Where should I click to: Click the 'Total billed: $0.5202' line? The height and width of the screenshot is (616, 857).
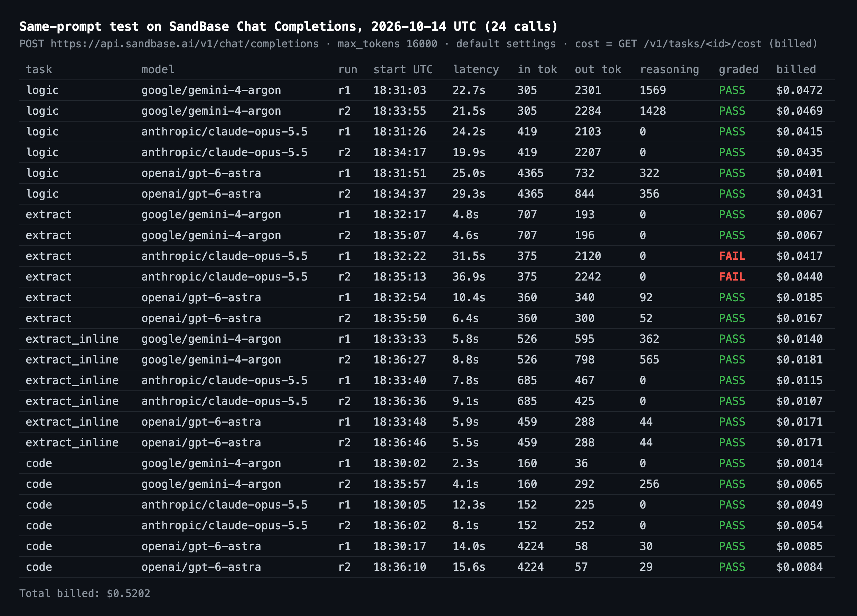pos(85,593)
